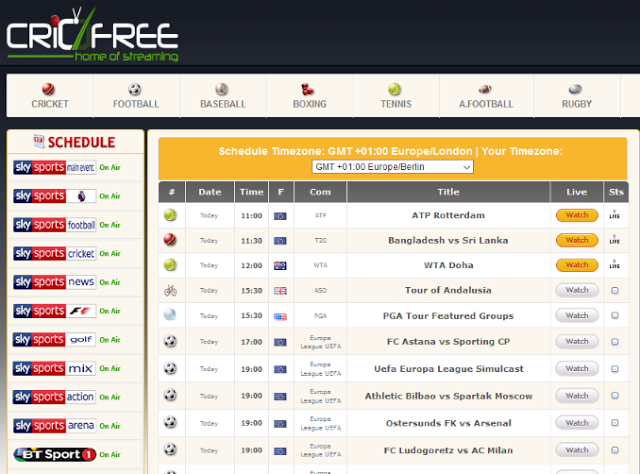Open Sky Sports Action channel

(x=55, y=397)
